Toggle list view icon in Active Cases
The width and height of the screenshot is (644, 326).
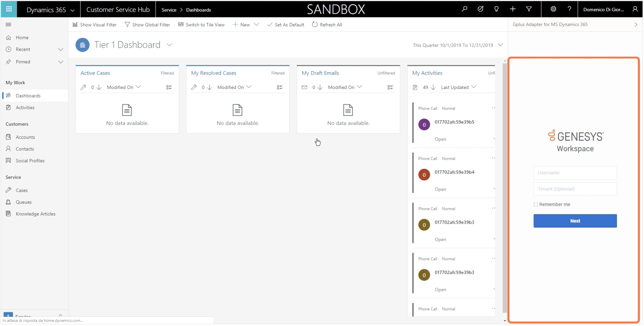[x=169, y=87]
